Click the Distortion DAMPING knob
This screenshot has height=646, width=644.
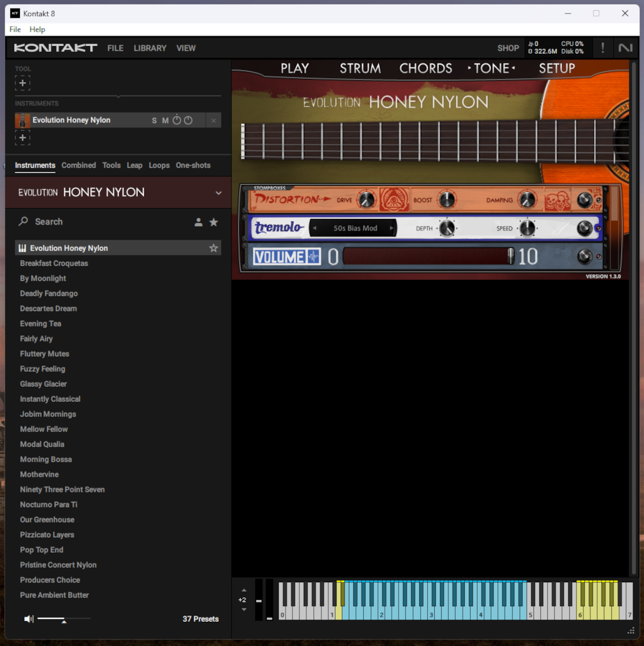click(528, 200)
